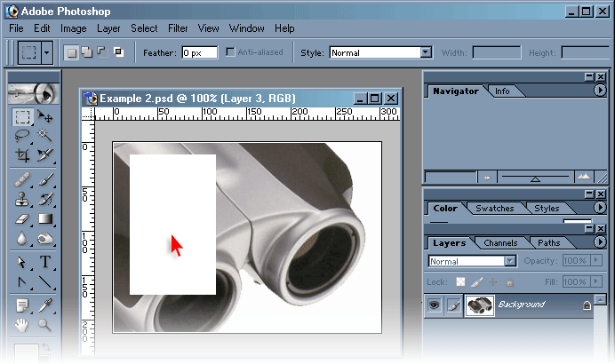Screen dimensions: 615x364
Task: Open the Filter menu
Action: 178,28
